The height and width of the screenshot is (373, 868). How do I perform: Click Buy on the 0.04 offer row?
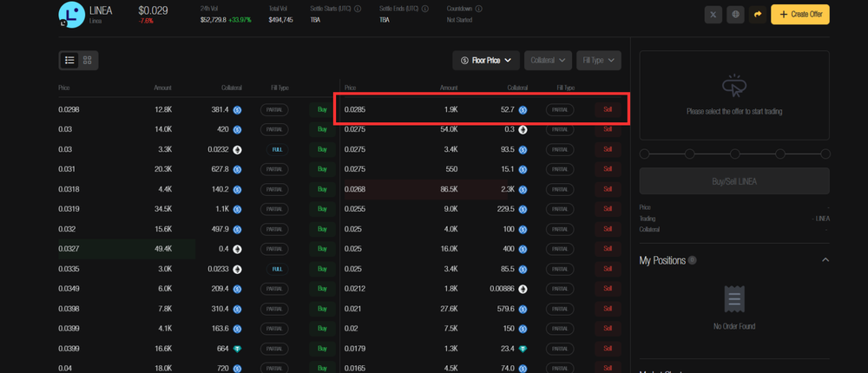[322, 368]
